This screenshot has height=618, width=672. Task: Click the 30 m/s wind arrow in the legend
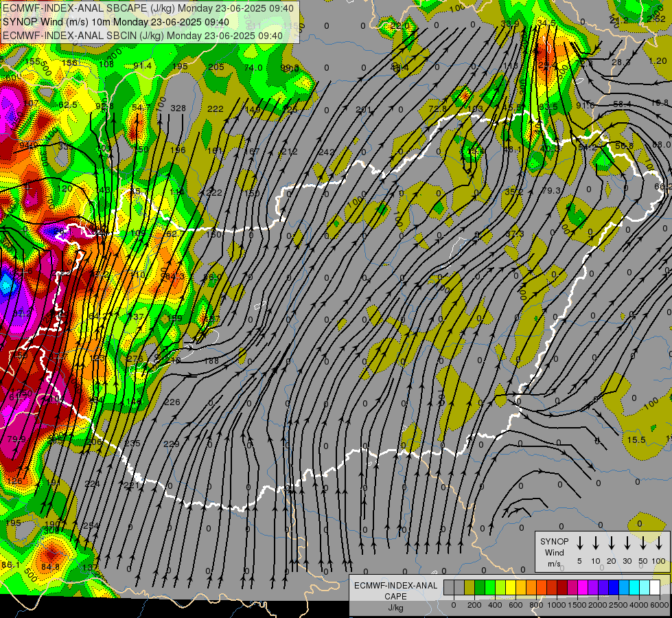point(627,543)
